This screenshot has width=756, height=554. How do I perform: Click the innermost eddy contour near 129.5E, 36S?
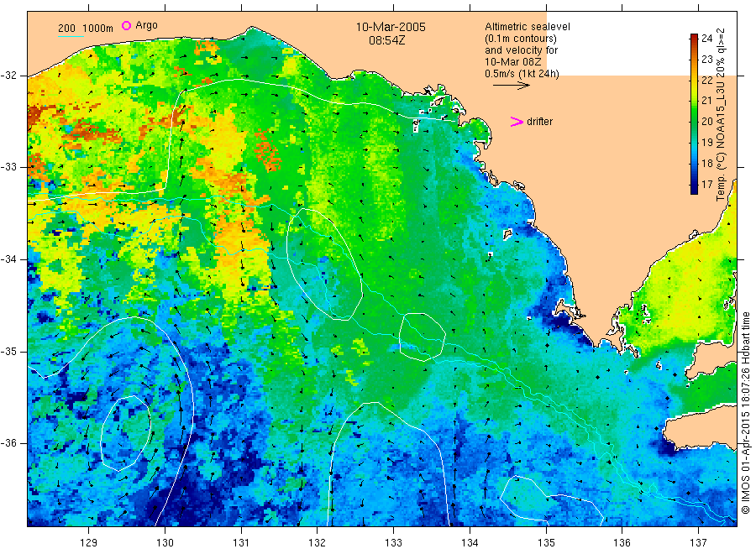point(126,433)
